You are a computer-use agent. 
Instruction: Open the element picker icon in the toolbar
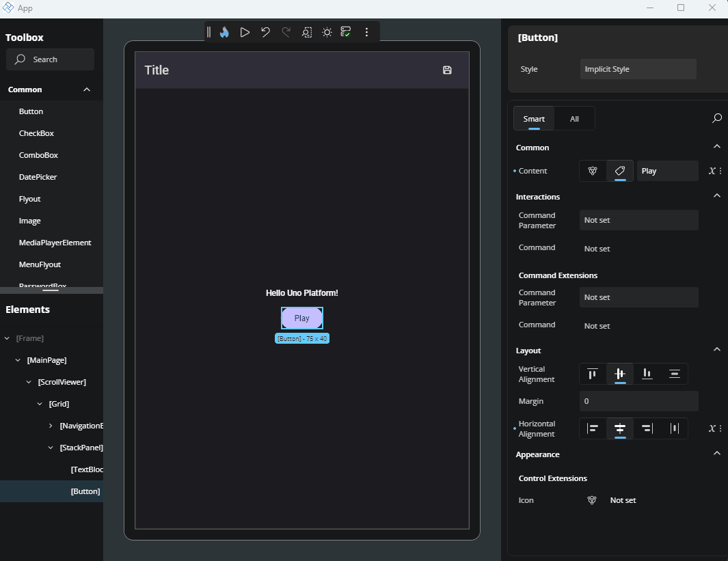(306, 31)
